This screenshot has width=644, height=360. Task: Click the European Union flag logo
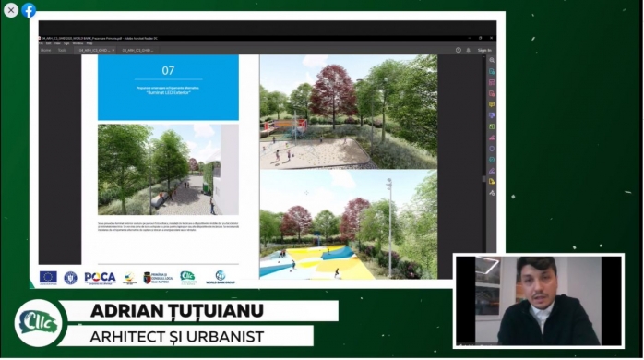click(x=48, y=278)
